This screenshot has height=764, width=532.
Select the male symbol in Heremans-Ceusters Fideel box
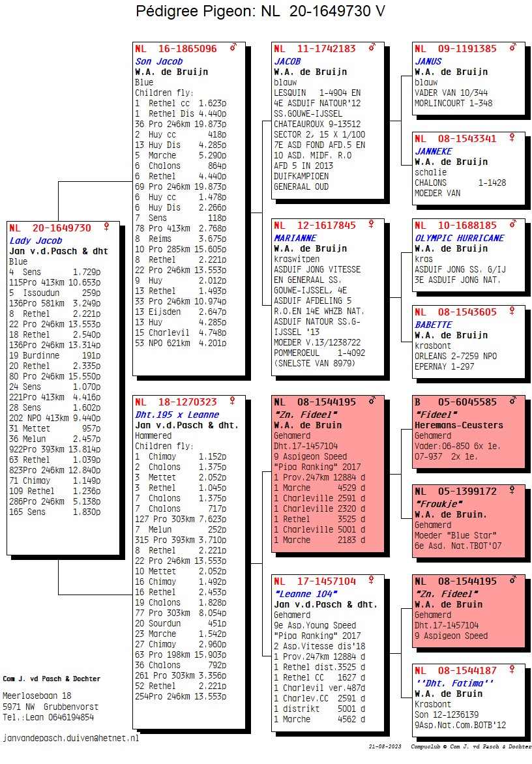tap(513, 402)
